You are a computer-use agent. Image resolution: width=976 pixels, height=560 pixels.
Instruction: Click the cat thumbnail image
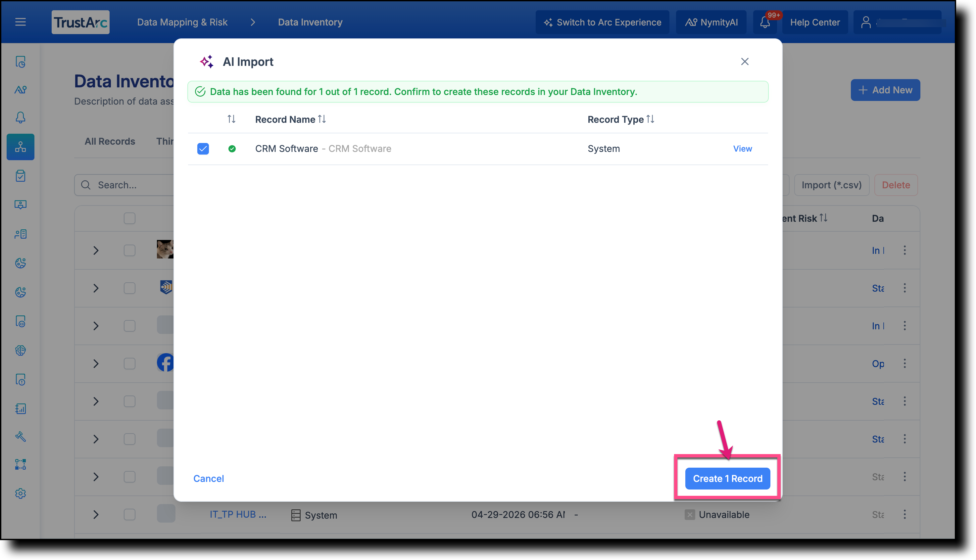click(x=166, y=249)
